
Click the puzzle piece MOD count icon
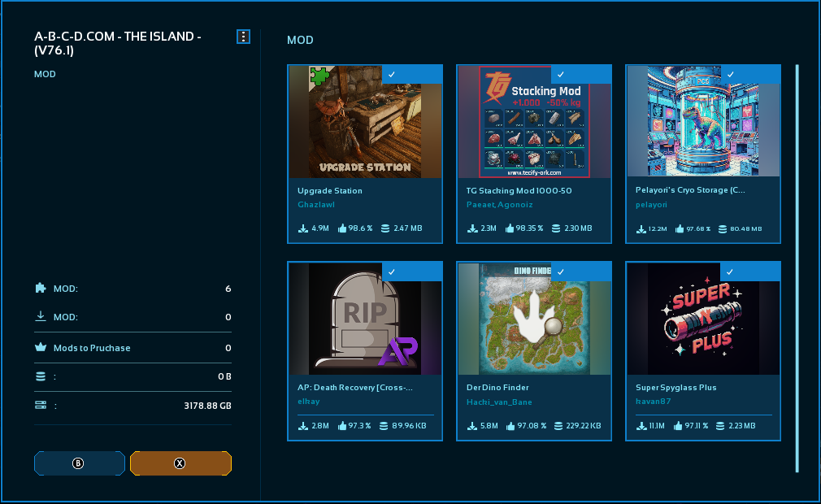[41, 289]
